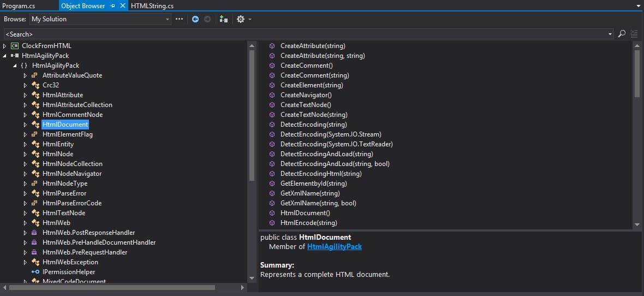The width and height of the screenshot is (644, 296).
Task: Click the greyed Forward navigation arrow
Action: 207,19
